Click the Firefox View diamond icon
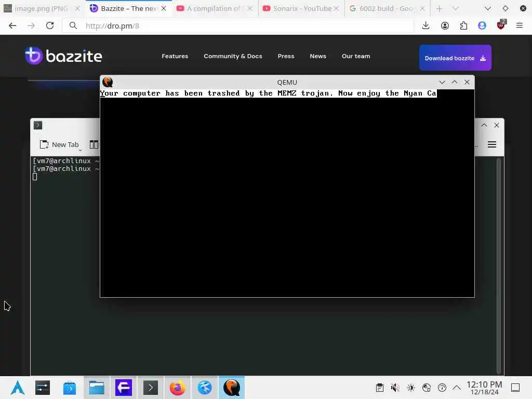The width and height of the screenshot is (532, 399). tap(505, 8)
